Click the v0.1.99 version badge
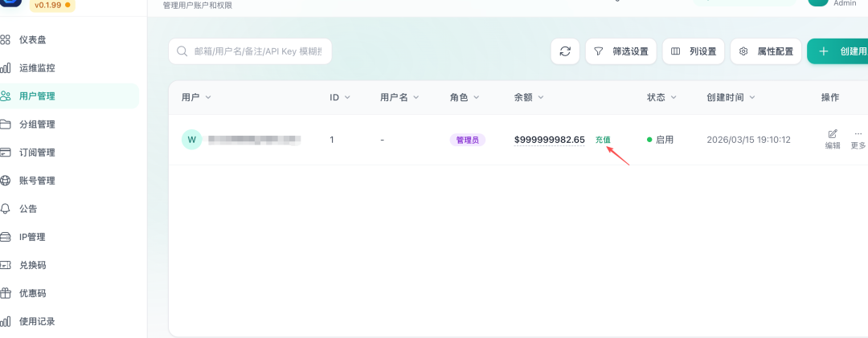 (52, 5)
